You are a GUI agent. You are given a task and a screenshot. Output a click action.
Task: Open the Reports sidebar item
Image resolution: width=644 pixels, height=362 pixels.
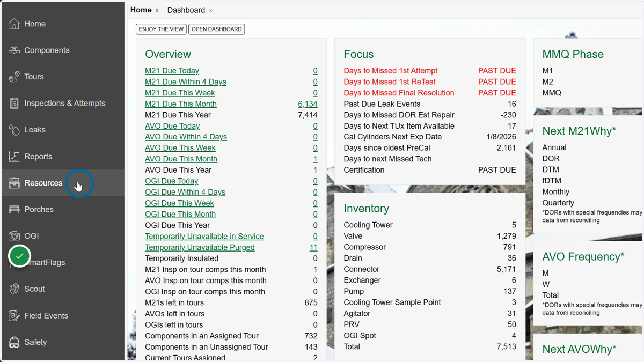[x=63, y=157]
